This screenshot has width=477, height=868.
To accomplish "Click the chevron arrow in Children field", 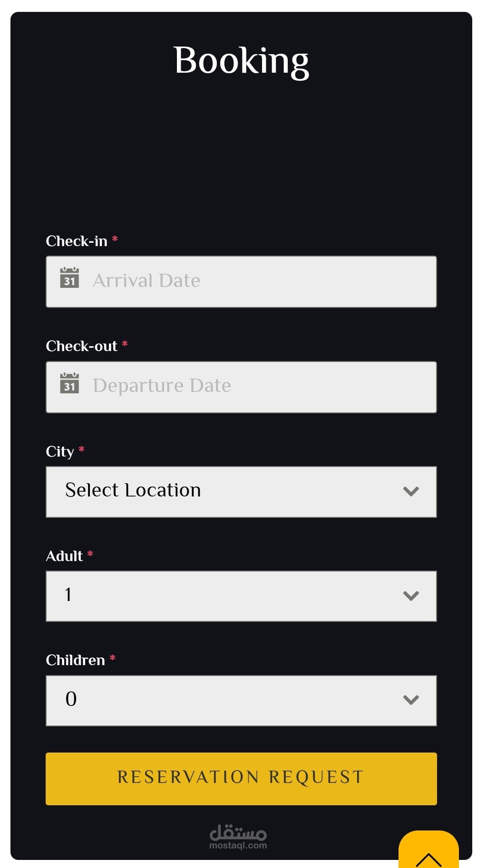I will 411,700.
